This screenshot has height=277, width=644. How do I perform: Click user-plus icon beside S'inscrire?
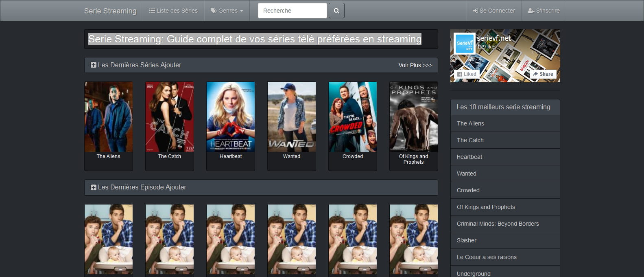[531, 11]
